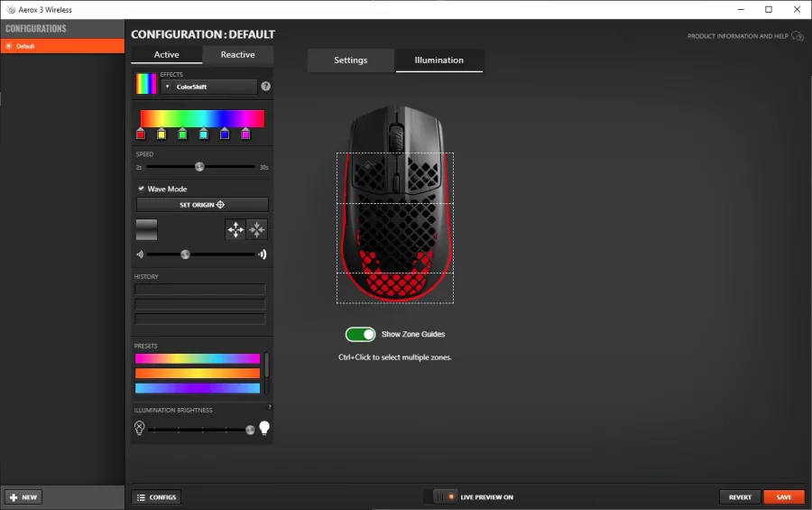Select the blue gradient color stop
Screen dimensions: 812x510
[x=225, y=134]
